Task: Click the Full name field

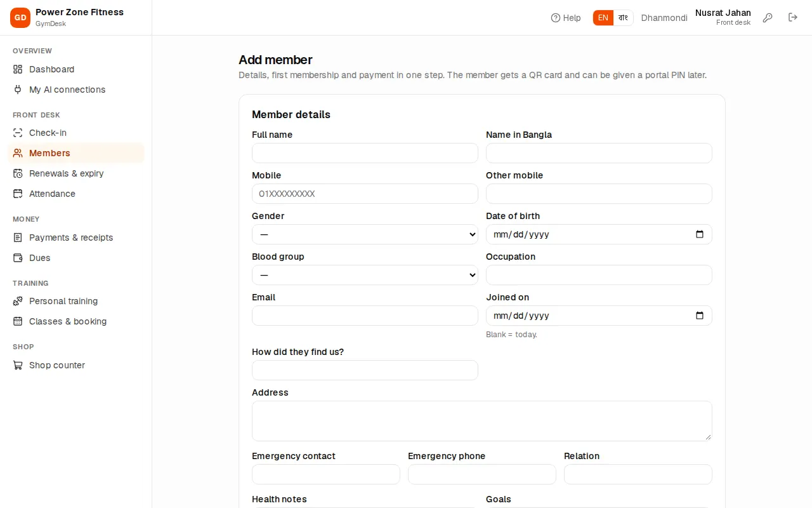Action: [x=365, y=153]
